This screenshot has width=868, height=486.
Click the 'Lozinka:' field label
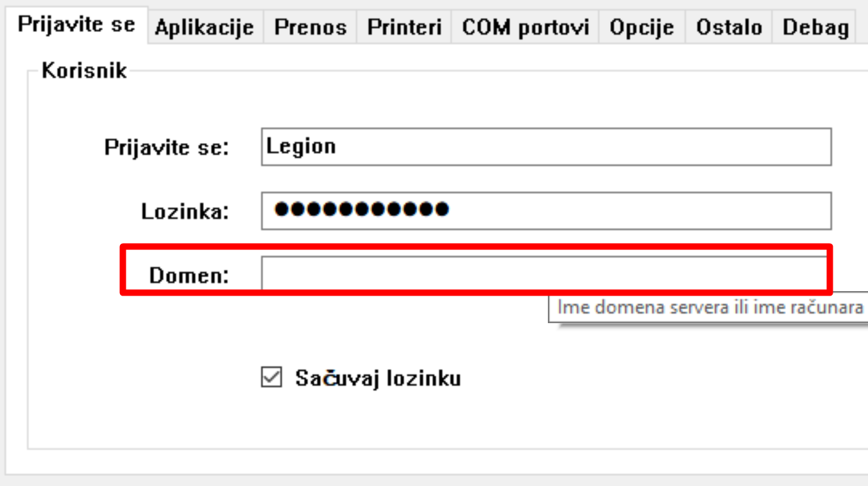click(x=185, y=212)
